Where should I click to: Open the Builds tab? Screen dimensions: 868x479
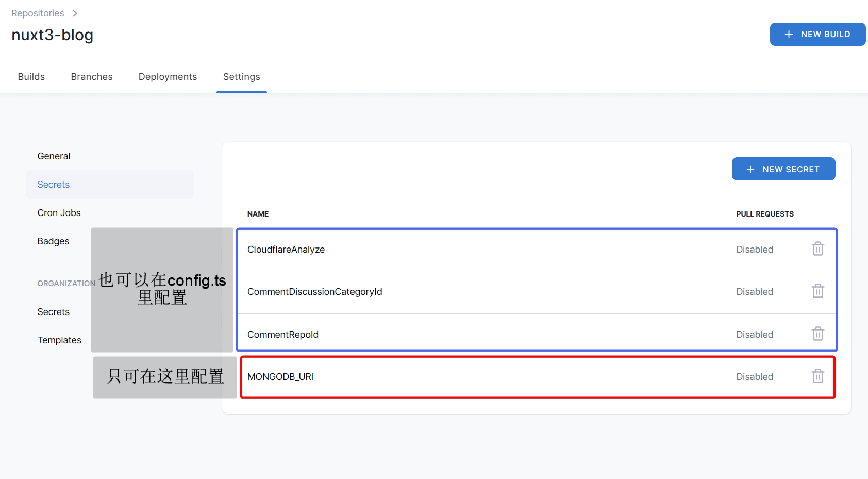coord(31,77)
